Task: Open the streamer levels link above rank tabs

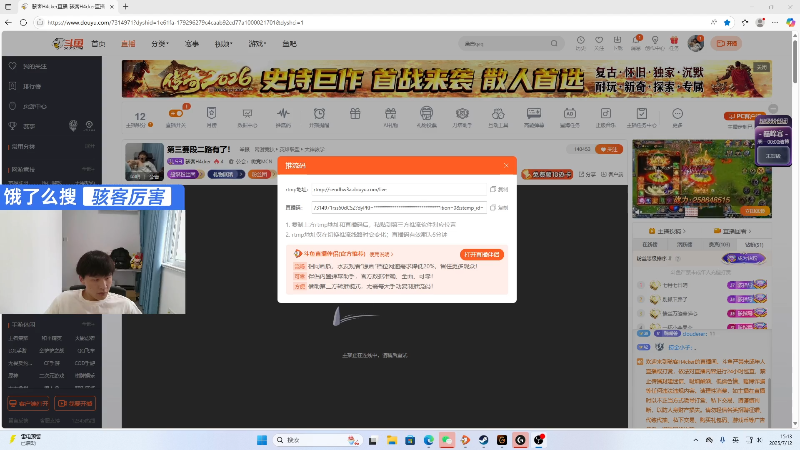Action: [x=667, y=231]
